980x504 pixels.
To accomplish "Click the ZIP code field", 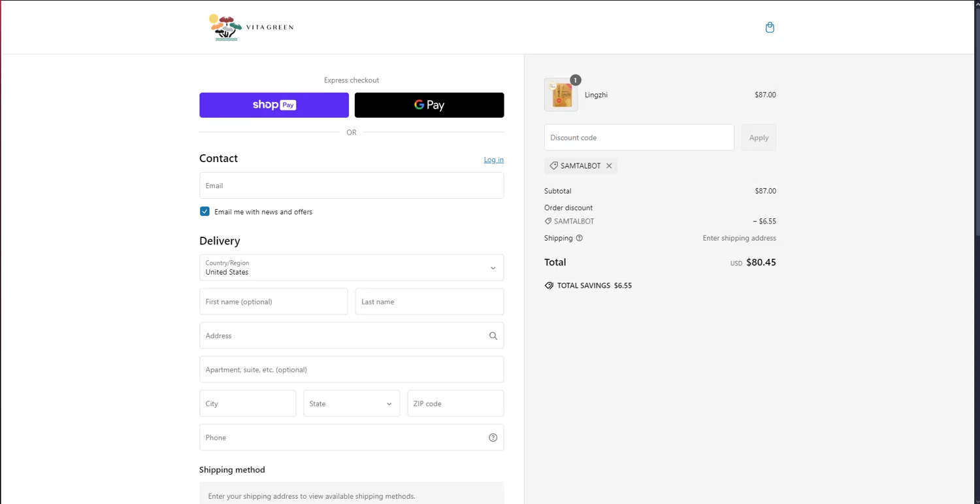I will 455,404.
